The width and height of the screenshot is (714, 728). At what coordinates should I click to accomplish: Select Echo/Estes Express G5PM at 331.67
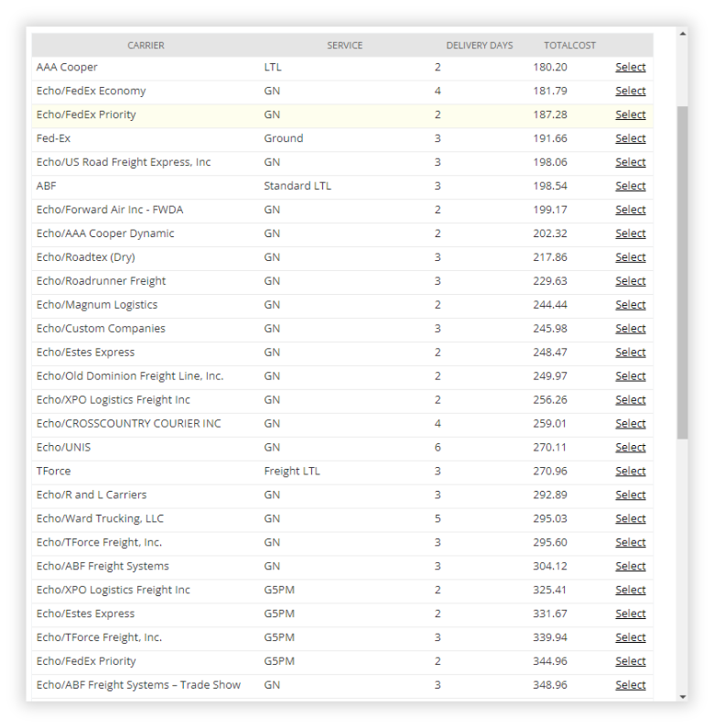(631, 614)
